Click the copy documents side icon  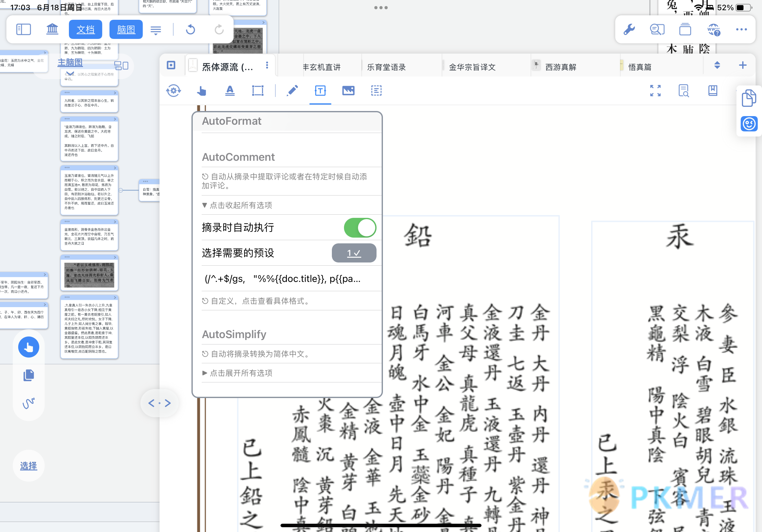[x=749, y=98]
